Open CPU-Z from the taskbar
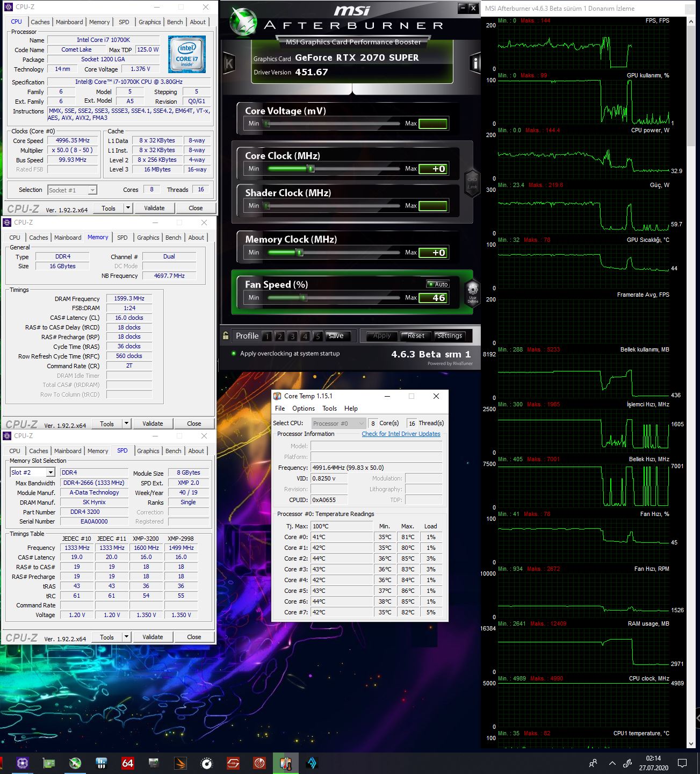Viewport: 700px width, 774px height. (22, 763)
